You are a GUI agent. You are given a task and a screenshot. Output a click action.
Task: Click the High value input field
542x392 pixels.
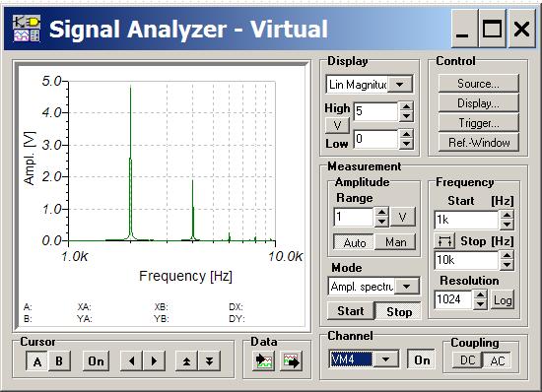tap(376, 111)
